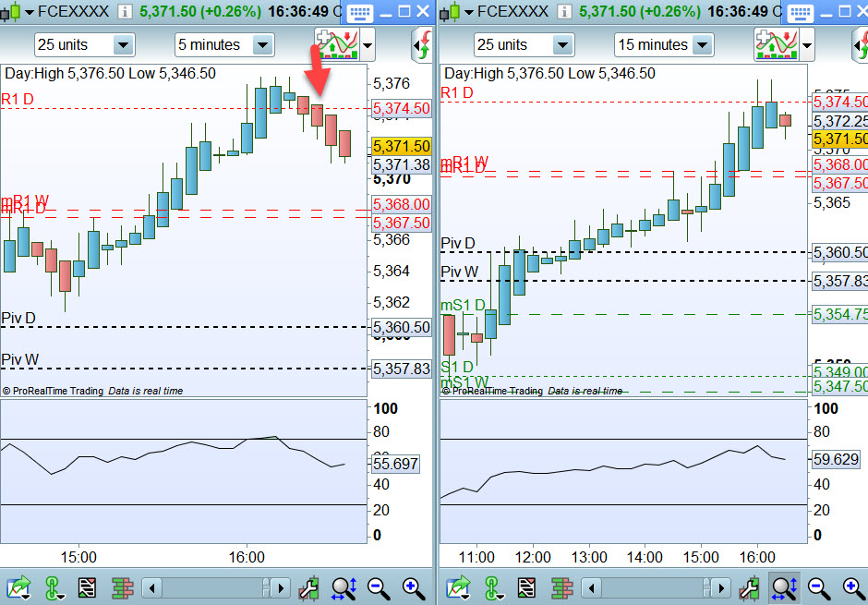Click R1 D label in 5 minutes chart

point(18,99)
